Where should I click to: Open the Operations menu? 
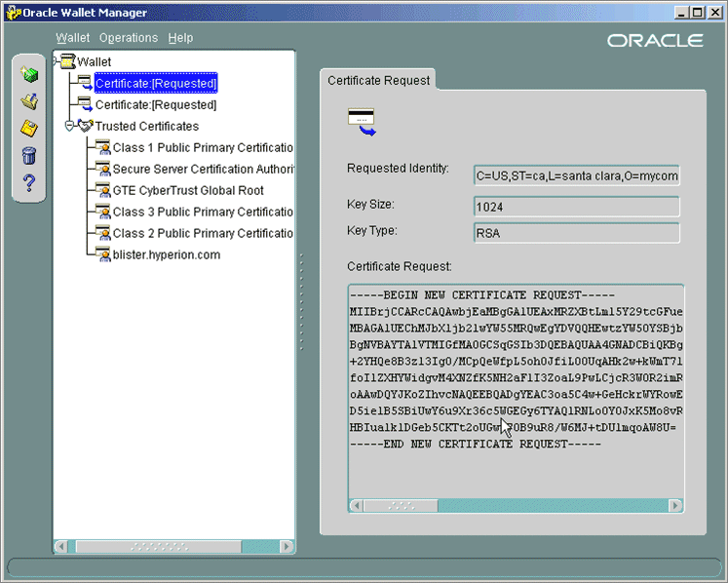point(129,38)
